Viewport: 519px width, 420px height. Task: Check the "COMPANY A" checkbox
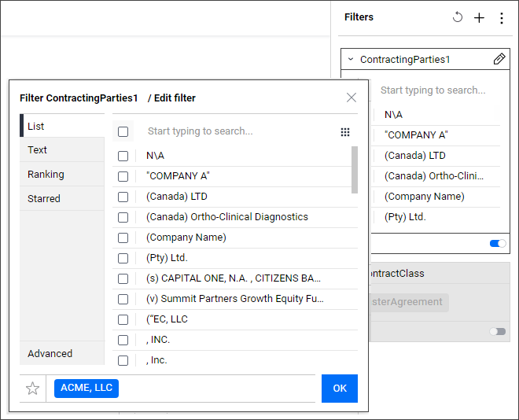123,176
